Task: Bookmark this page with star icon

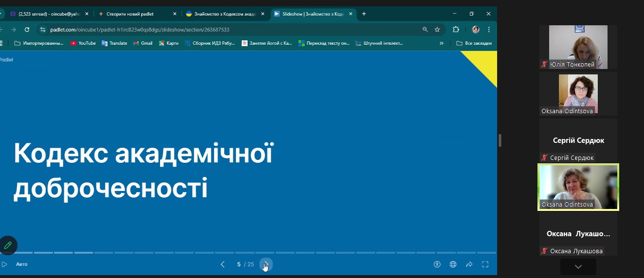Action: (x=437, y=30)
